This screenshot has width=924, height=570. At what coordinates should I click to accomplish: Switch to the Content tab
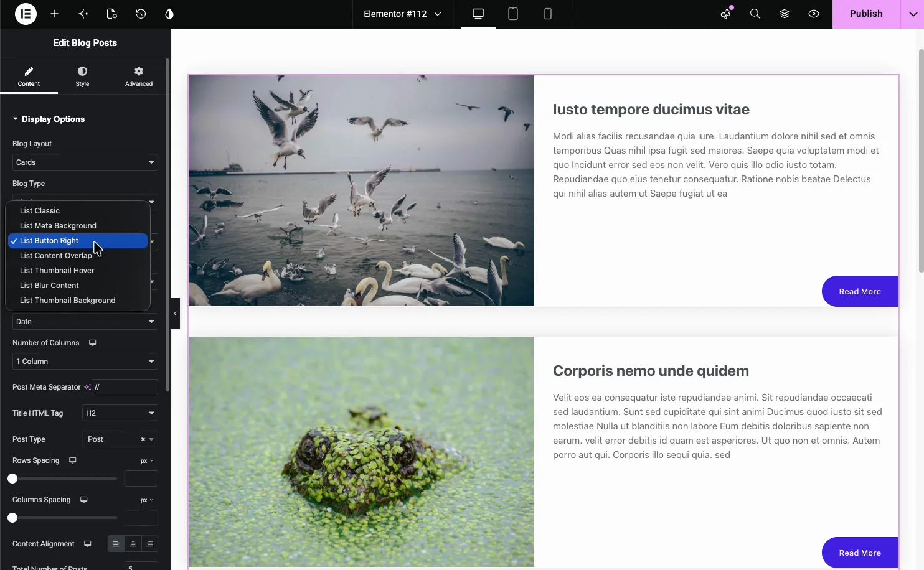click(x=29, y=77)
